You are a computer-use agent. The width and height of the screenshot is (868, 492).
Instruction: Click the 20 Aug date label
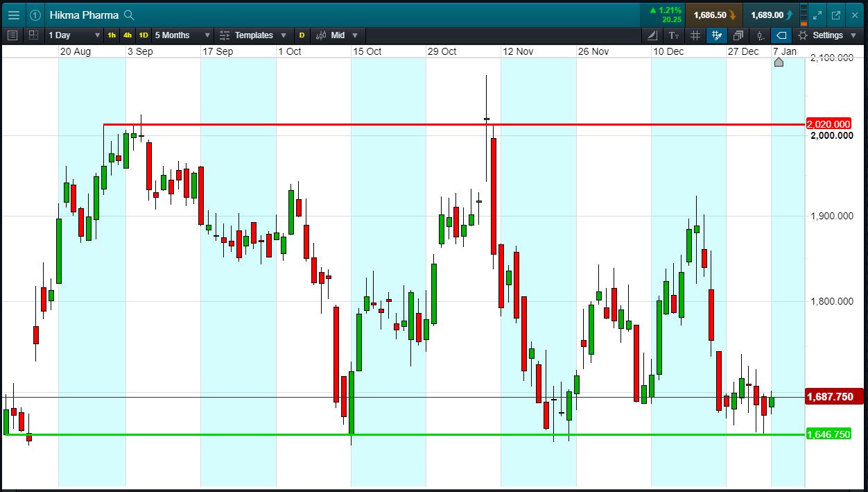coord(76,51)
